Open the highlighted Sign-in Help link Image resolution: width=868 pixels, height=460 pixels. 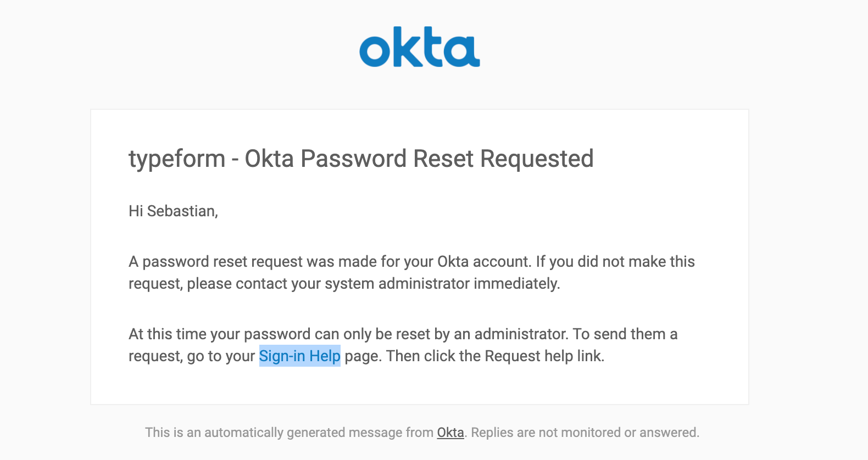[x=300, y=356]
